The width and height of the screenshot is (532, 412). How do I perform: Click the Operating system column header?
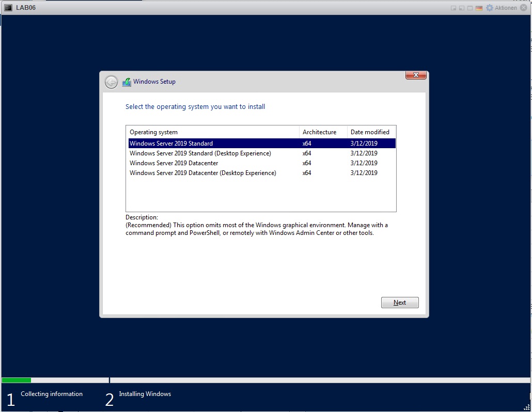click(x=153, y=132)
